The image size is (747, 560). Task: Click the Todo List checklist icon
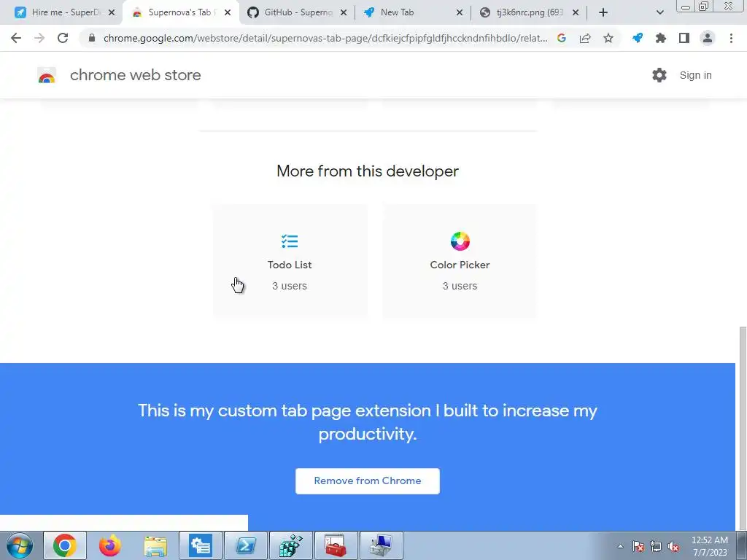click(290, 241)
